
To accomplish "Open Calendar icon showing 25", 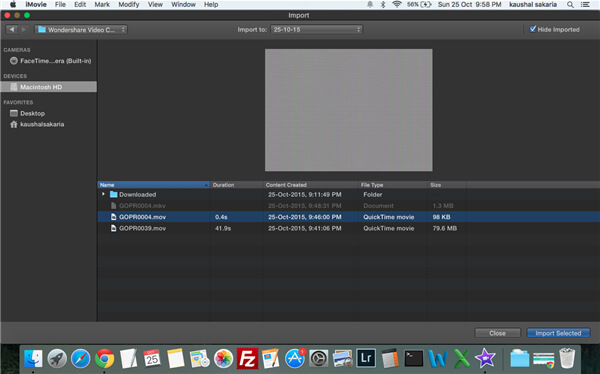I will point(152,358).
